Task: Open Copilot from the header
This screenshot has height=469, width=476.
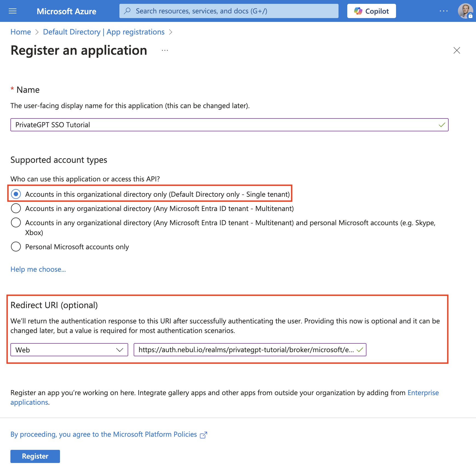Action: click(371, 11)
